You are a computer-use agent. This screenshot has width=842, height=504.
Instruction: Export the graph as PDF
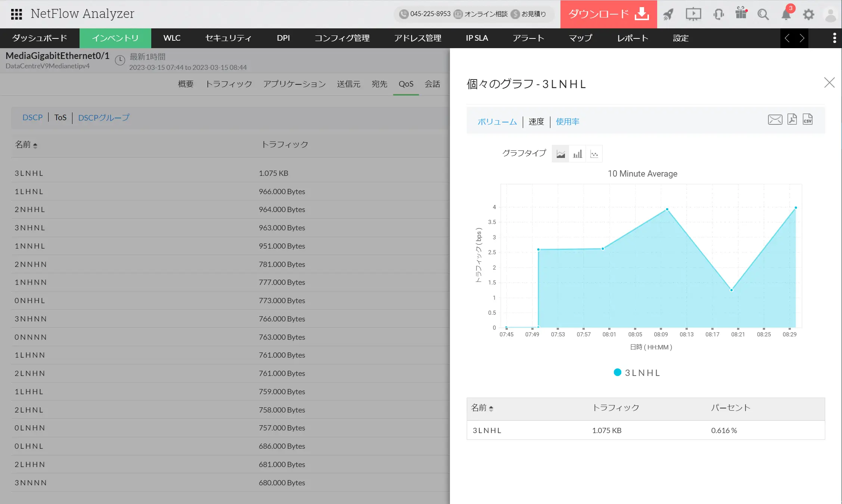(792, 119)
